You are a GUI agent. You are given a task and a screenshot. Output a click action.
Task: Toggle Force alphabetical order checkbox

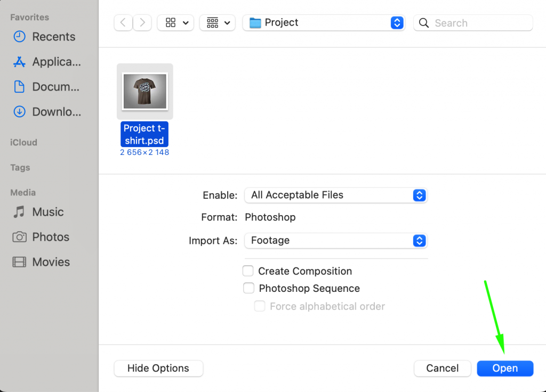pos(260,306)
